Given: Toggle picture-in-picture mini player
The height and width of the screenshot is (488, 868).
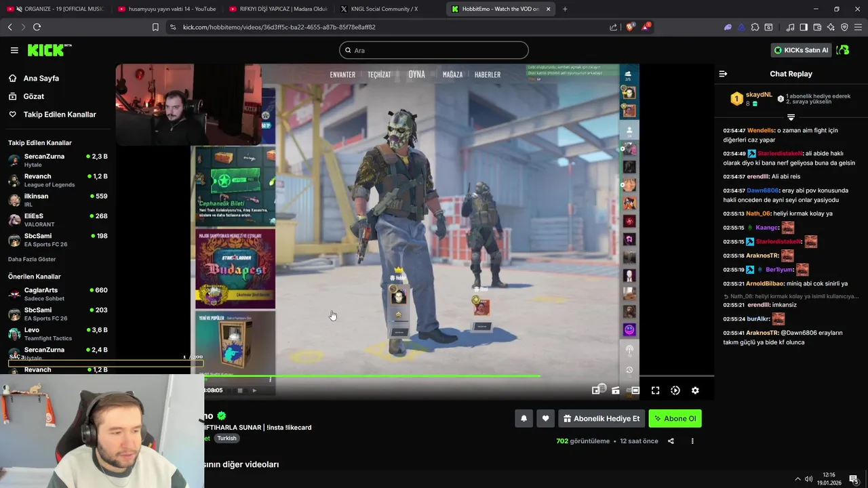Looking at the screenshot, I should click(597, 390).
